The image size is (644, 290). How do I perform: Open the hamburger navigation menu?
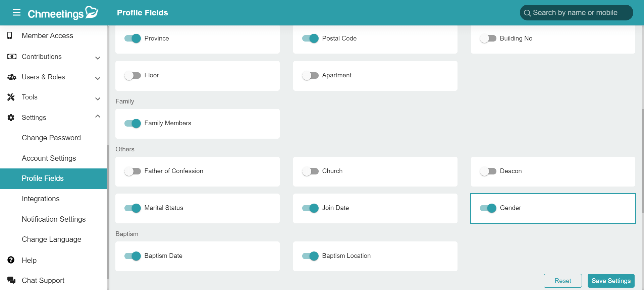[16, 12]
